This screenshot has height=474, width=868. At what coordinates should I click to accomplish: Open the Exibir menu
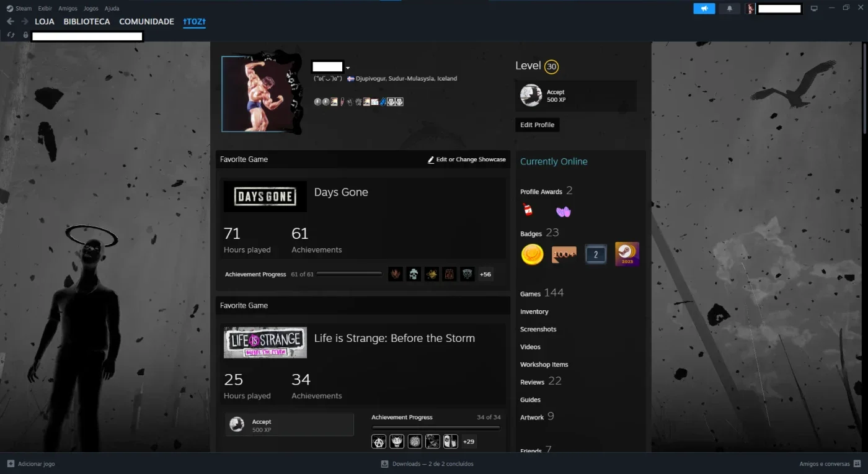[45, 9]
